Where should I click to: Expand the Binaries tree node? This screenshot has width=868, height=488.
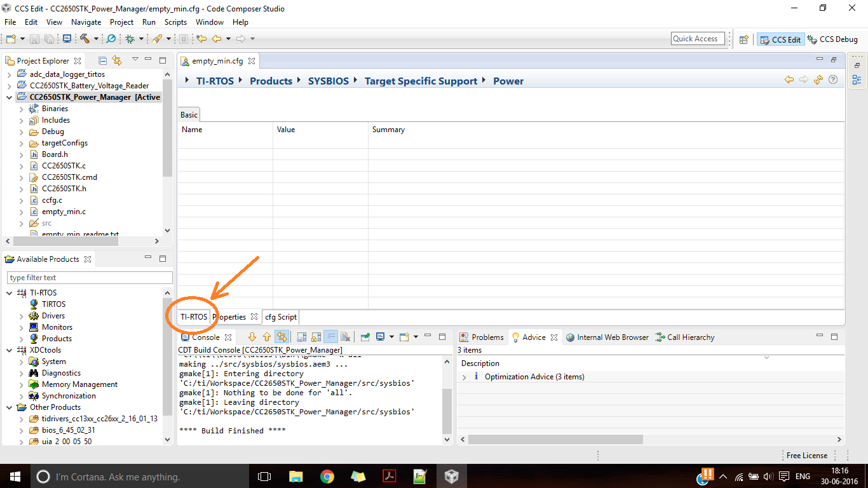click(21, 109)
